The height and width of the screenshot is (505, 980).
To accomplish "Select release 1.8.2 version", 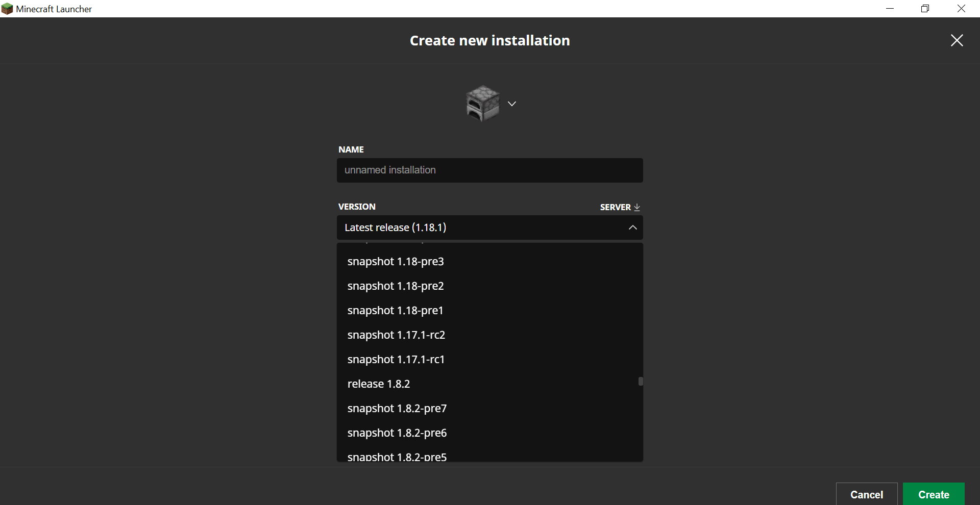I will 378,384.
